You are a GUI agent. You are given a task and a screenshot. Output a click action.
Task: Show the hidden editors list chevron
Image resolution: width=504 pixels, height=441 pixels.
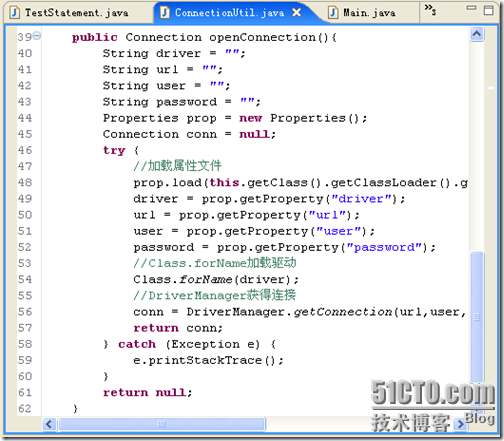pyautogui.click(x=430, y=10)
